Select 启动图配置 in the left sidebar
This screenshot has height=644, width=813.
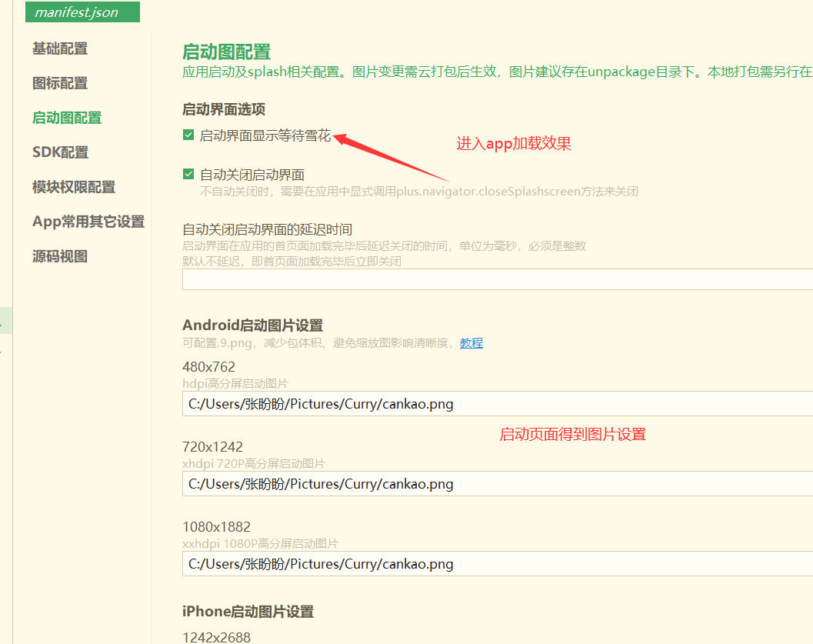click(x=67, y=118)
